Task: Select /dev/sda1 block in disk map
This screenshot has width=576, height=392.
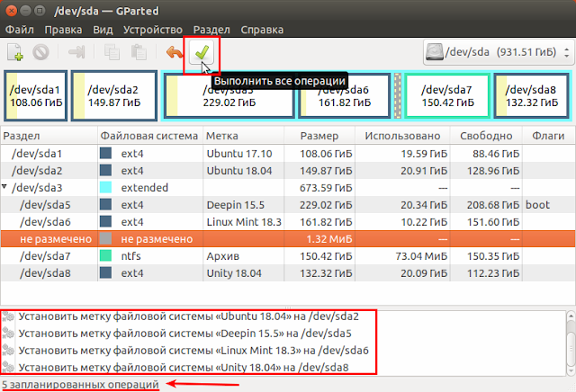Action: tap(36, 96)
